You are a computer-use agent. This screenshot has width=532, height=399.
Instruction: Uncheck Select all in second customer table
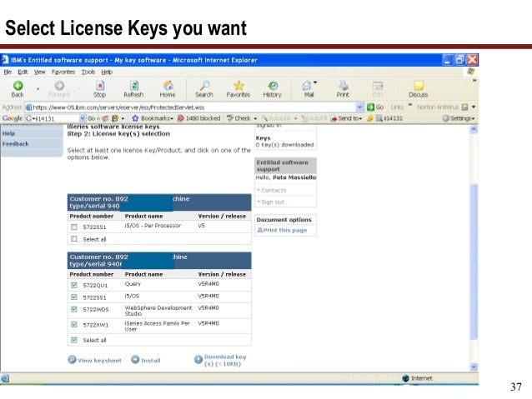[74, 340]
